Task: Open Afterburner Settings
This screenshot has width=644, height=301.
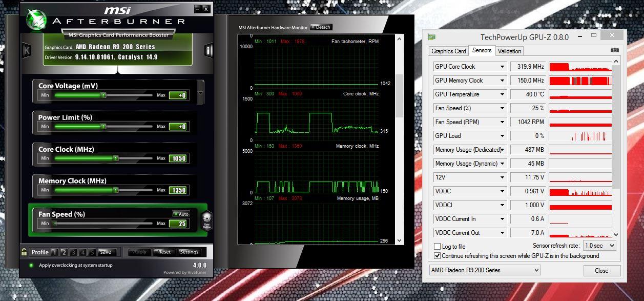Action: click(189, 252)
